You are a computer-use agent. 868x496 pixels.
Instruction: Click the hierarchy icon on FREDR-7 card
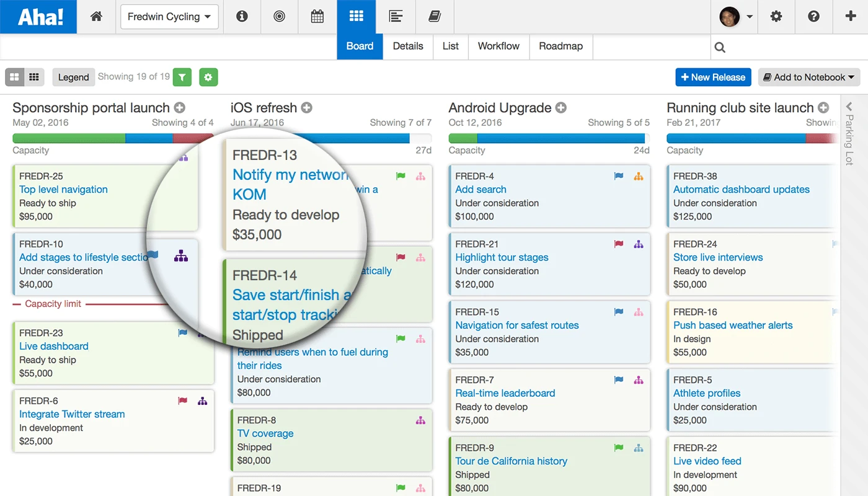click(639, 380)
